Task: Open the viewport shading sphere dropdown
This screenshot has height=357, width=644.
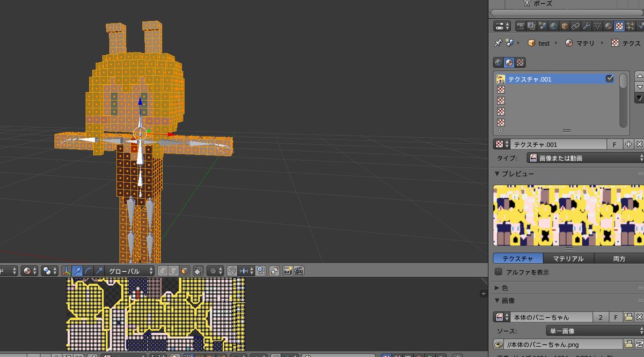Action: pyautogui.click(x=30, y=271)
